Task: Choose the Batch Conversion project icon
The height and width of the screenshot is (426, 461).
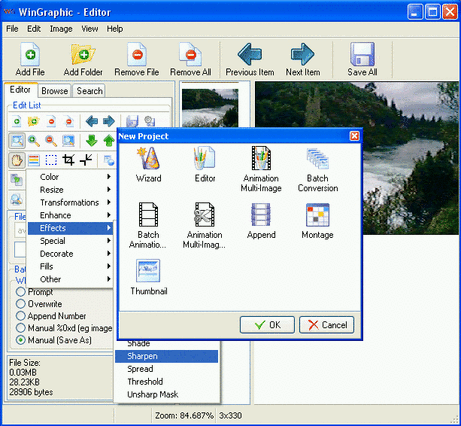Action: [x=318, y=159]
